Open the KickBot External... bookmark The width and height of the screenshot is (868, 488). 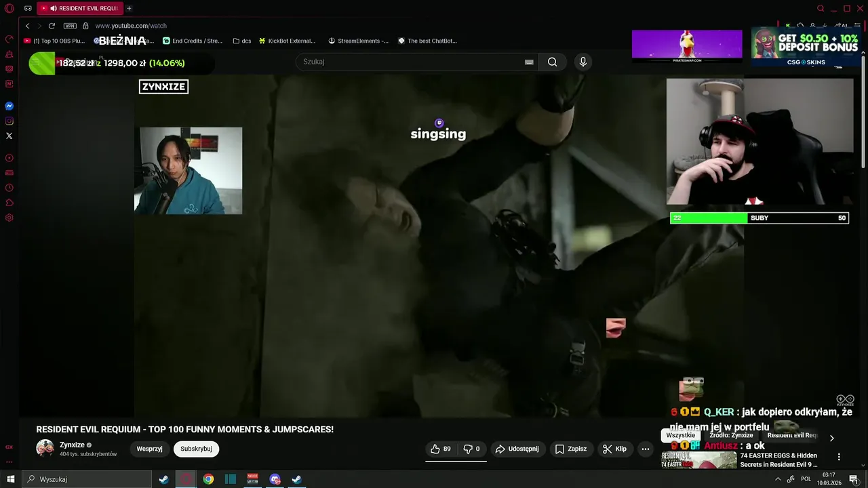[287, 41]
